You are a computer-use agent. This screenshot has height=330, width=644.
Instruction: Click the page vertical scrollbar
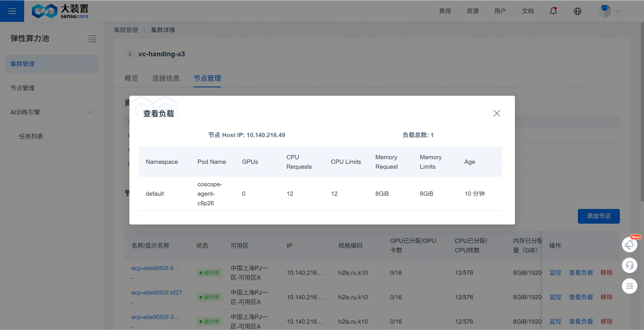coord(642,115)
